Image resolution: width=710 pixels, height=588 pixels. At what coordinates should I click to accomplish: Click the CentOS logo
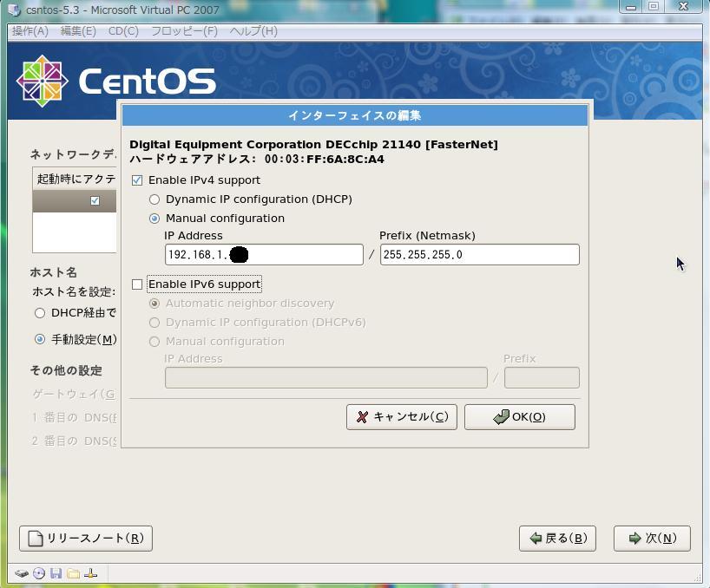point(43,81)
